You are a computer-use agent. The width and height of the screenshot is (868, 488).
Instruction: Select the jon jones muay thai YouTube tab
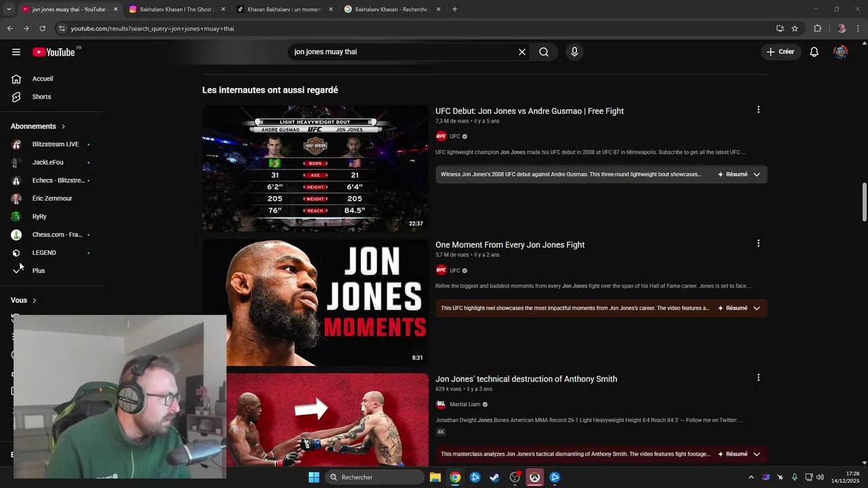pos(68,9)
